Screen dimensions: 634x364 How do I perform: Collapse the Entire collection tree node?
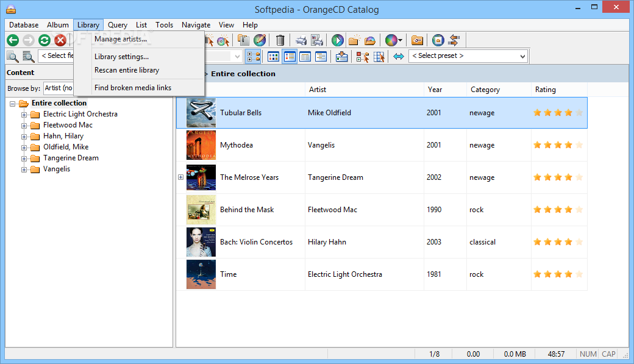click(x=13, y=104)
